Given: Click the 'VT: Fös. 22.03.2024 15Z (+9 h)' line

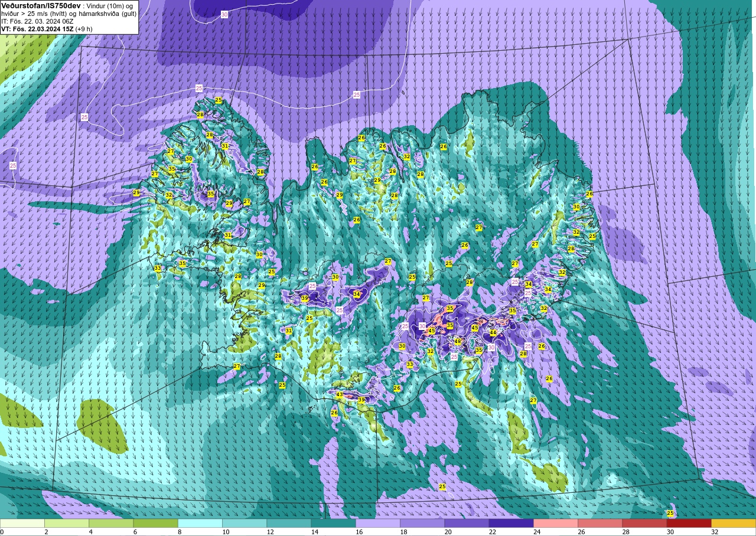Looking at the screenshot, I should click(47, 28).
